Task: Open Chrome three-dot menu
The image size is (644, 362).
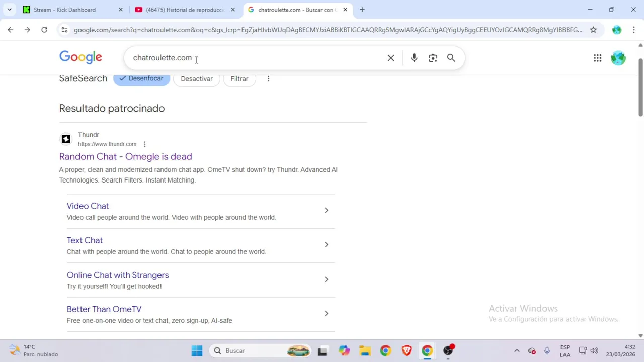Action: [633, 30]
